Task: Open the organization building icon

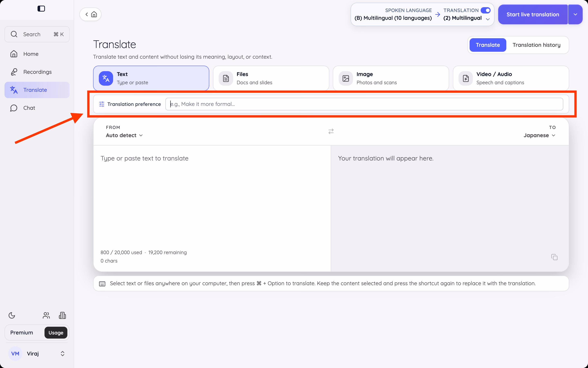Action: coord(62,315)
